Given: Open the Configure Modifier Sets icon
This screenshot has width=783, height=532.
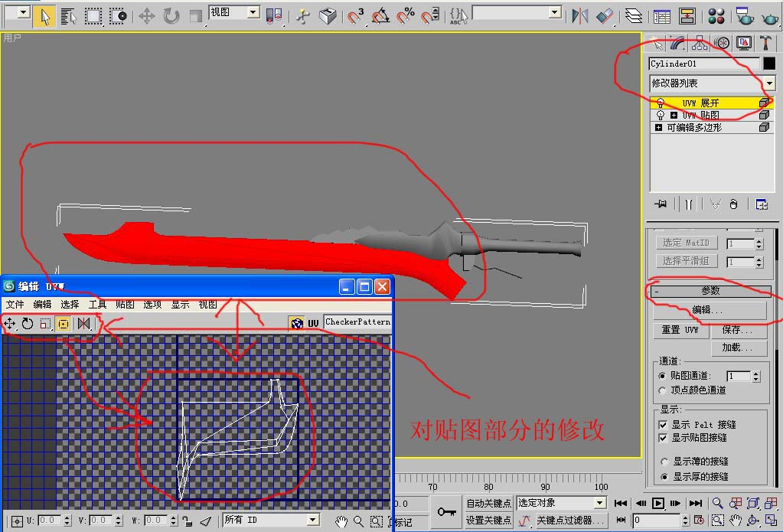Looking at the screenshot, I should pyautogui.click(x=761, y=204).
